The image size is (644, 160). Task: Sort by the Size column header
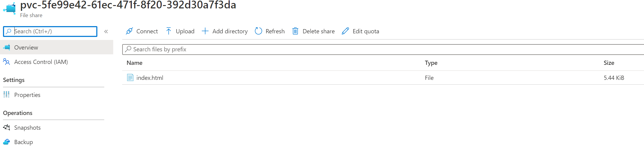(x=609, y=63)
